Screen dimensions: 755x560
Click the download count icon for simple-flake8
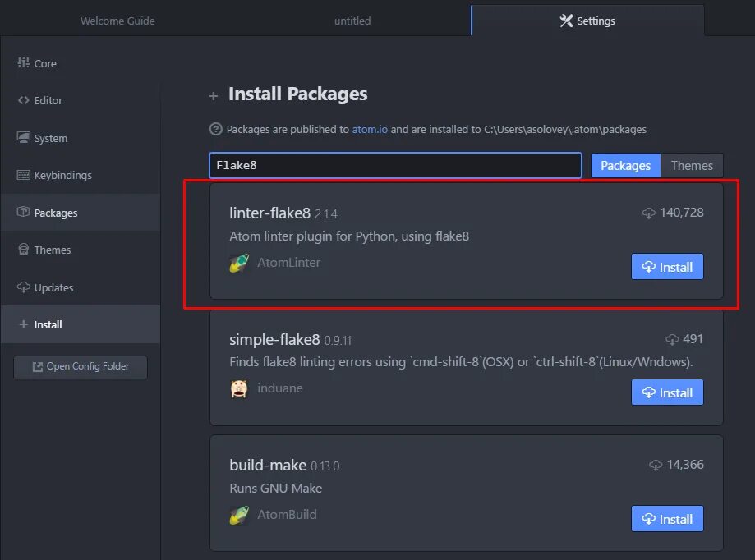pos(672,339)
